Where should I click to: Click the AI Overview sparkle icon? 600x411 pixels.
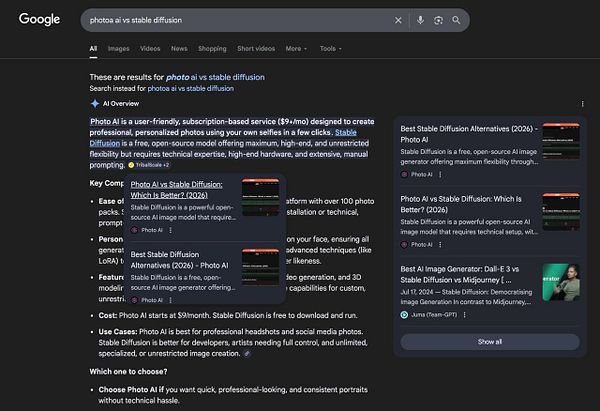(95, 104)
